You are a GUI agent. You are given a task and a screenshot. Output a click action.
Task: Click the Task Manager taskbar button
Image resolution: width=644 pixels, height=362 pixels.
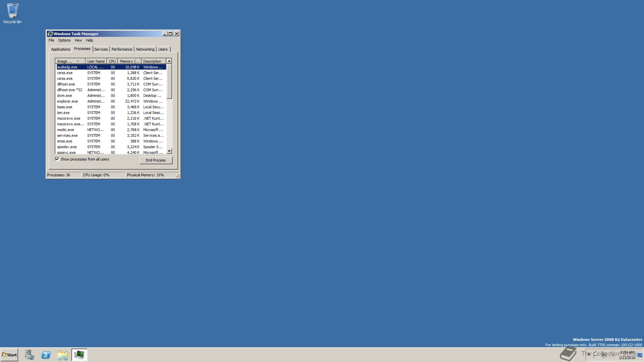click(79, 355)
